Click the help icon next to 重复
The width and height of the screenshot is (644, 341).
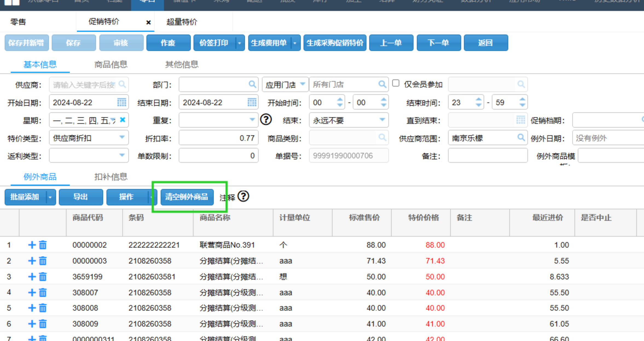coord(266,120)
